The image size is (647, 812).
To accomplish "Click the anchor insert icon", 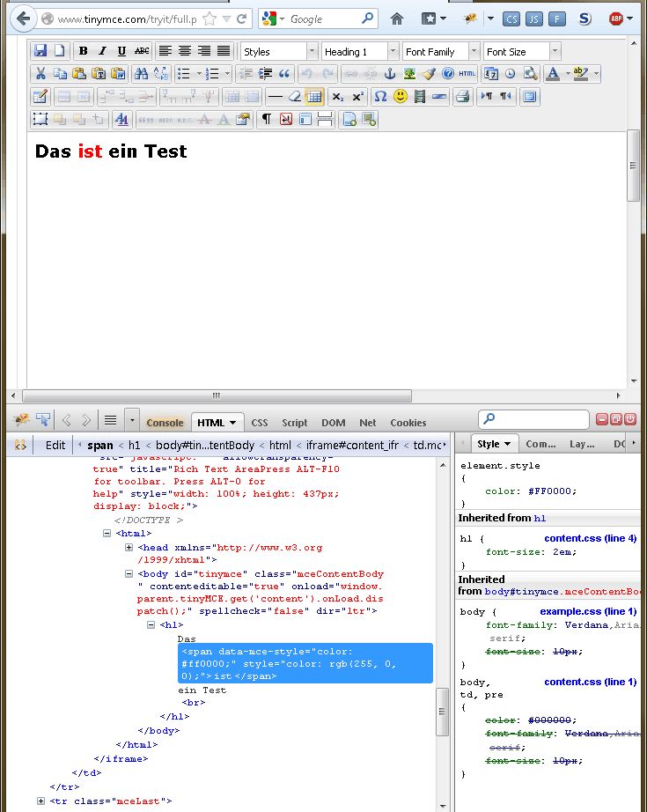I will [x=390, y=73].
